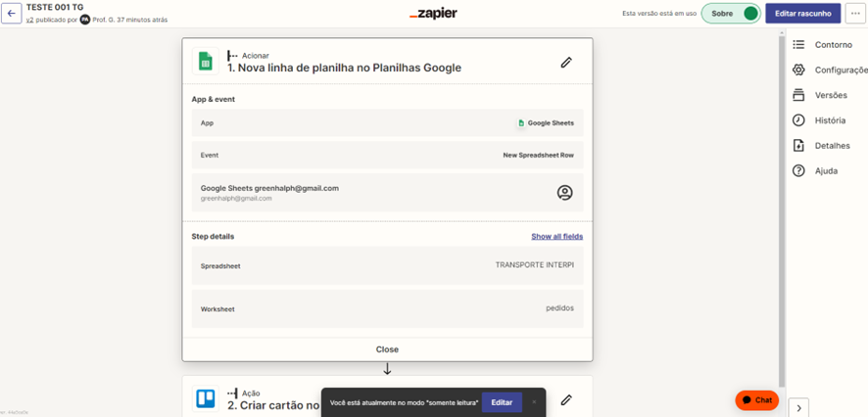Edit step 1 with pencil icon
The height and width of the screenshot is (417, 868).
[566, 63]
